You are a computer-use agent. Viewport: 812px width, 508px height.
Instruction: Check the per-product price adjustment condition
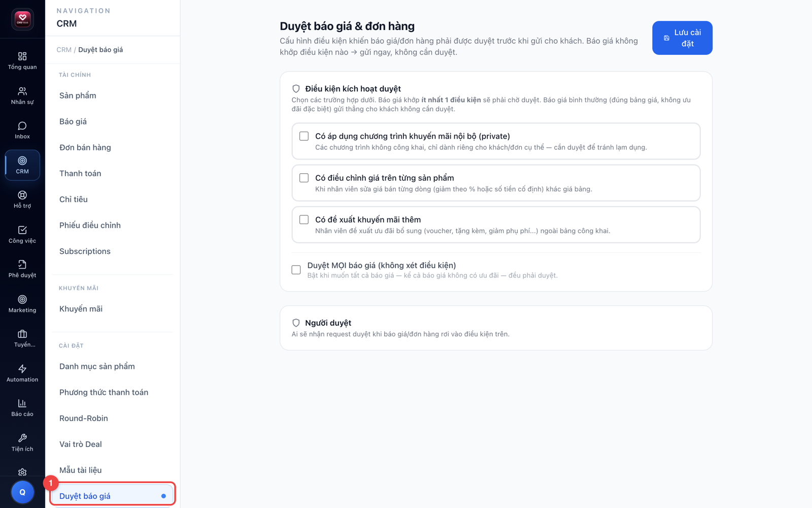point(304,178)
